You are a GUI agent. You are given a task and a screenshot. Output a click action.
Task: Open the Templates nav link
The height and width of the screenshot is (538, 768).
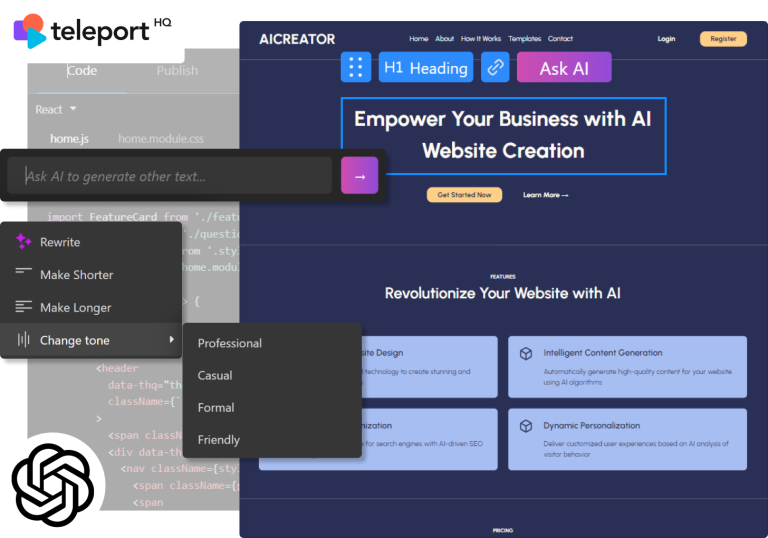tap(525, 39)
